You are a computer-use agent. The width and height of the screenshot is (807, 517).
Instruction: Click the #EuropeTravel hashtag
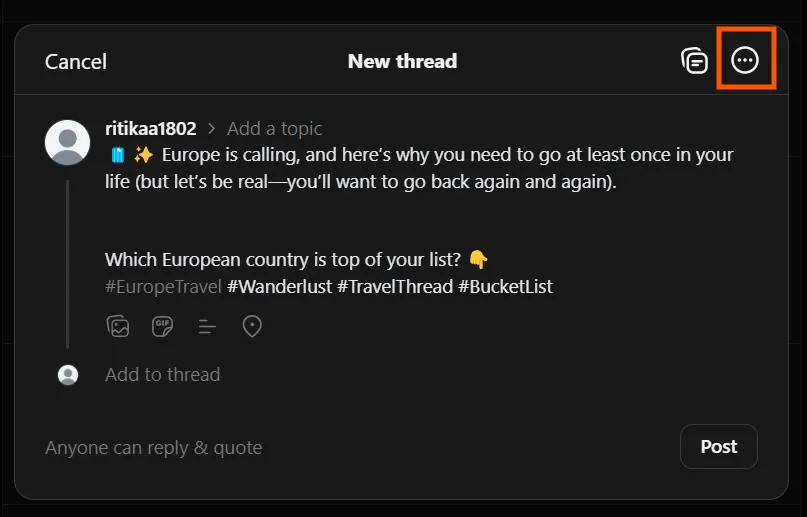tap(163, 287)
